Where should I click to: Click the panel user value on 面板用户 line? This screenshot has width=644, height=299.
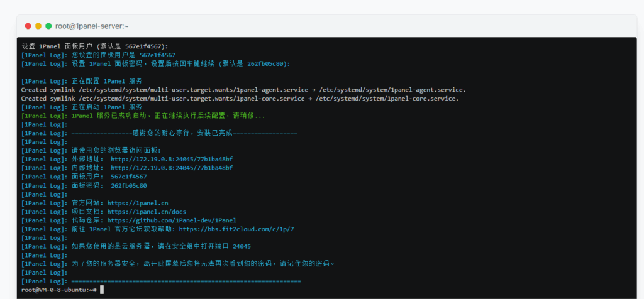129,177
